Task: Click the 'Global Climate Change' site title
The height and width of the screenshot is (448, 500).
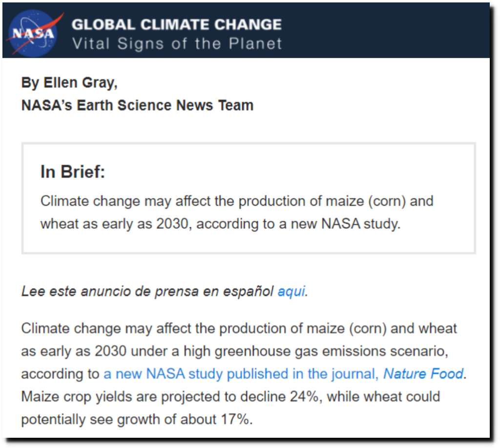Action: [177, 24]
